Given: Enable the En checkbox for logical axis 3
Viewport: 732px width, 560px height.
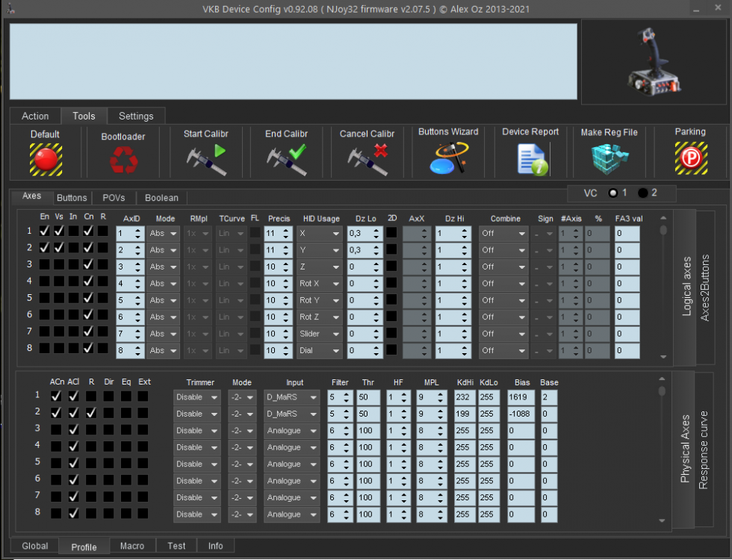Looking at the screenshot, I should tap(45, 265).
